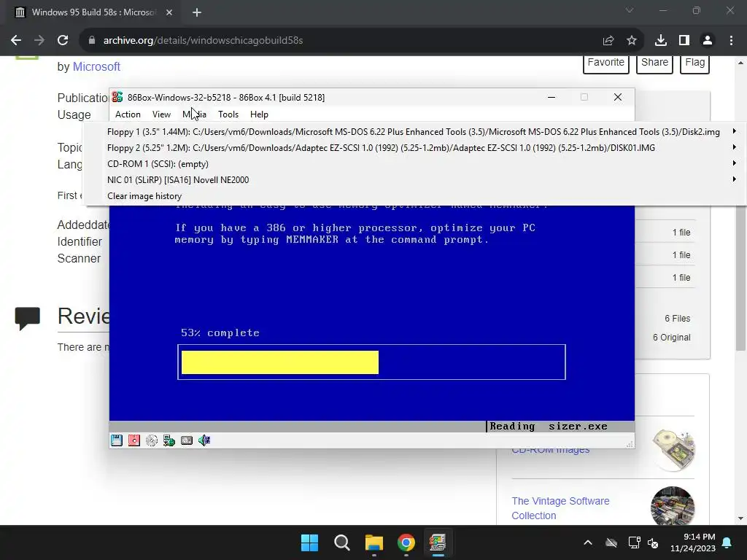Screen dimensions: 747x560
Task: Open the Microsoft author link
Action: click(x=96, y=66)
